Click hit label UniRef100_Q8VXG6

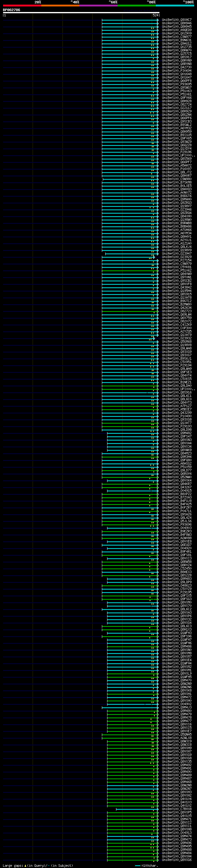[177, 860]
